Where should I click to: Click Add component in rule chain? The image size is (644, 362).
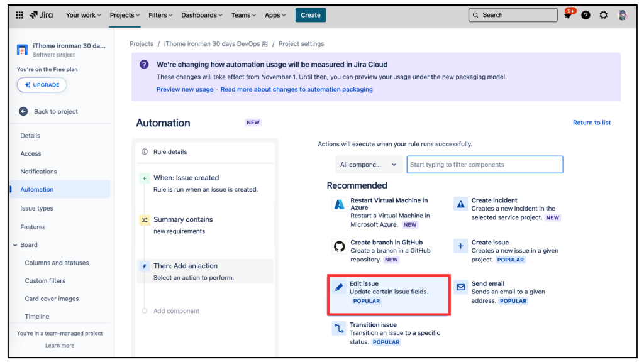[x=176, y=311]
